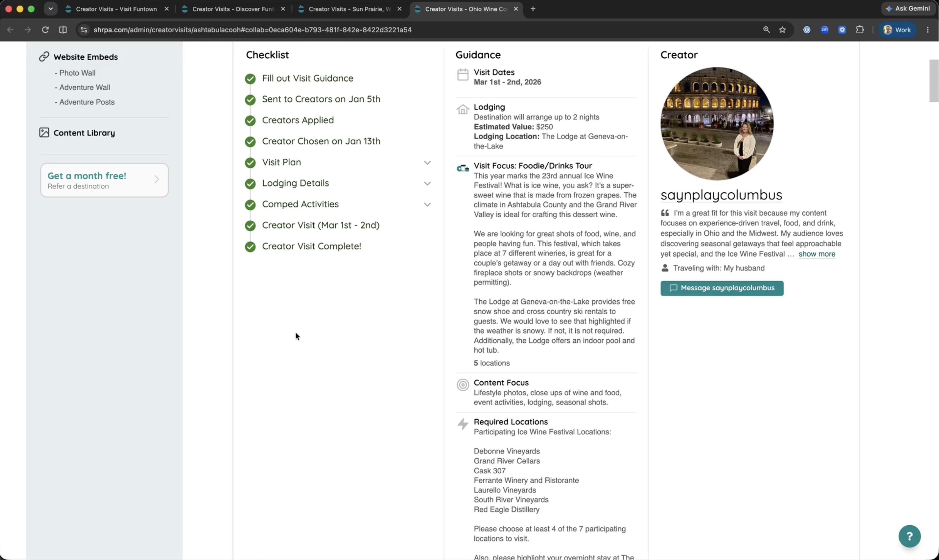Image resolution: width=939 pixels, height=560 pixels.
Task: Reload the current page
Action: 45,29
